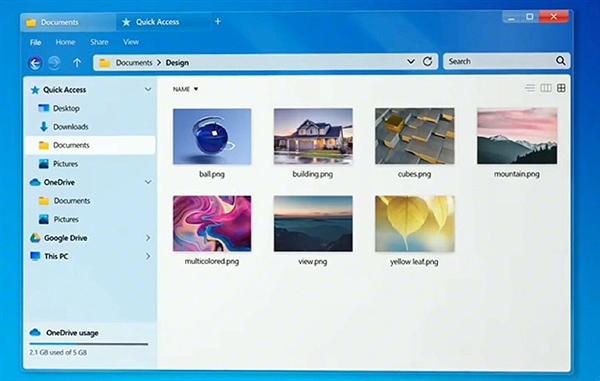The image size is (600, 381).
Task: Open the address bar history dropdown
Action: tap(411, 62)
